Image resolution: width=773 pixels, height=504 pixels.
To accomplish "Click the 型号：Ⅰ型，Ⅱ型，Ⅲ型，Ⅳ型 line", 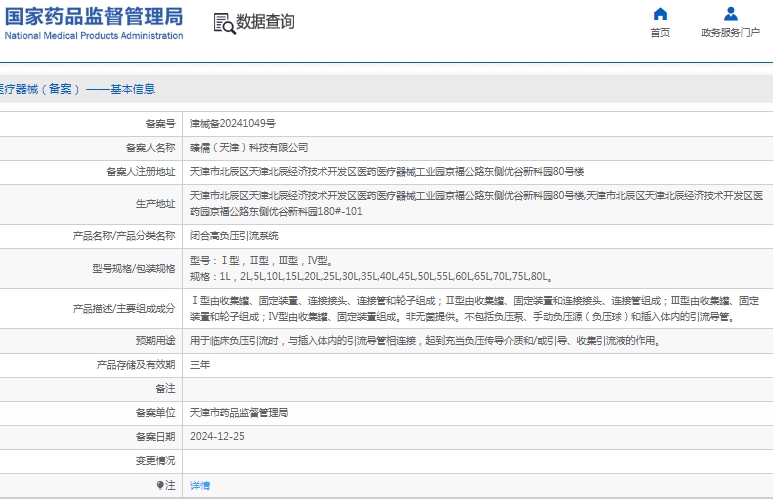I will click(x=262, y=260).
